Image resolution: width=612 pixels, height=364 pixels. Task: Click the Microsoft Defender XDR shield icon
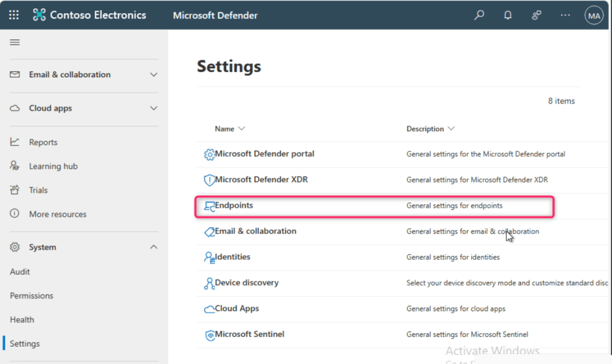(x=209, y=180)
